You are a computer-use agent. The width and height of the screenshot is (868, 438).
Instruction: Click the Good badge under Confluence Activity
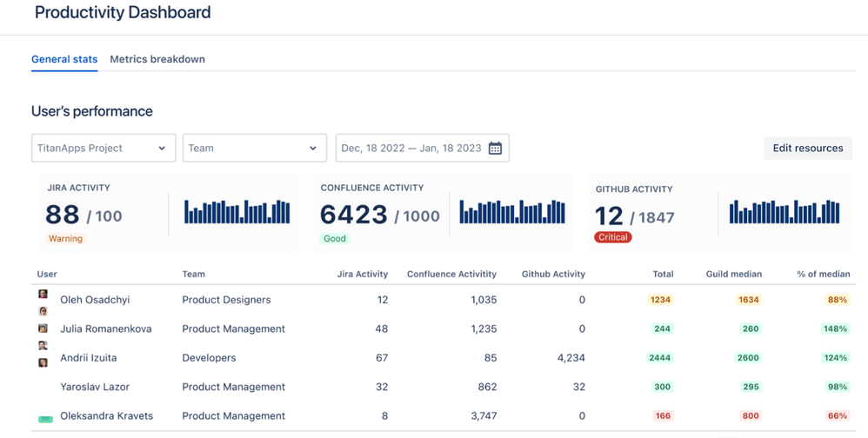coord(334,238)
